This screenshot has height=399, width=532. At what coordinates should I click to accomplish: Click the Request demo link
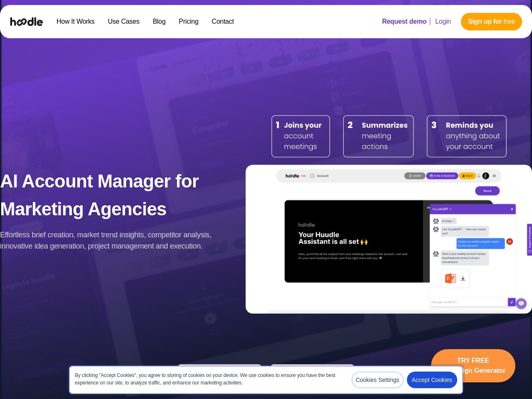click(404, 22)
